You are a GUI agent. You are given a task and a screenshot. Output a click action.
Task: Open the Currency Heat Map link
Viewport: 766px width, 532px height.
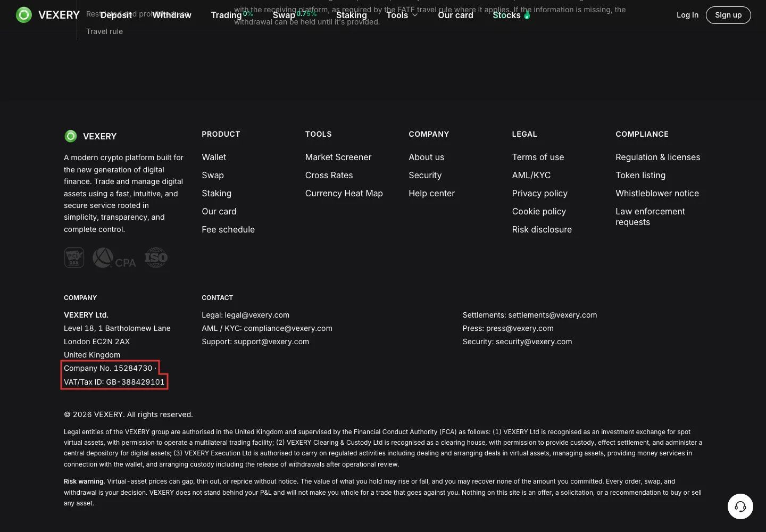(x=344, y=193)
